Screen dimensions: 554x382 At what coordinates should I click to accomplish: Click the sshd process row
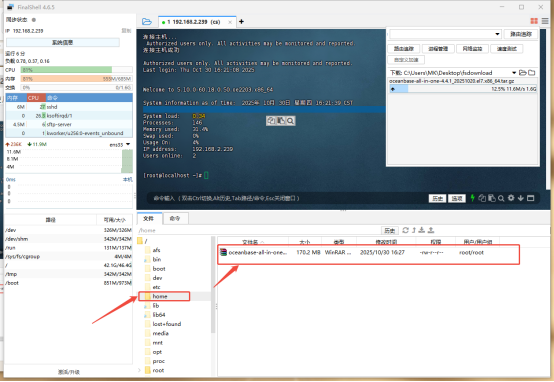[69, 107]
